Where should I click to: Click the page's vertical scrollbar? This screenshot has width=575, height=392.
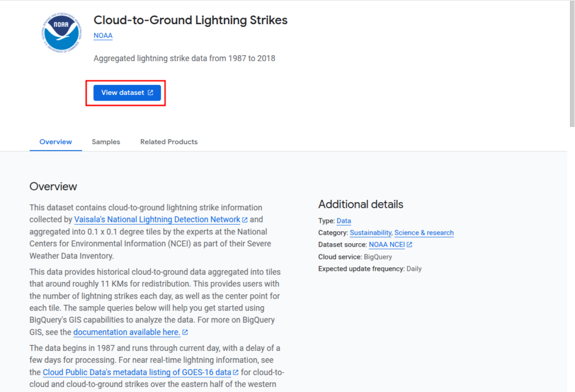[572, 64]
